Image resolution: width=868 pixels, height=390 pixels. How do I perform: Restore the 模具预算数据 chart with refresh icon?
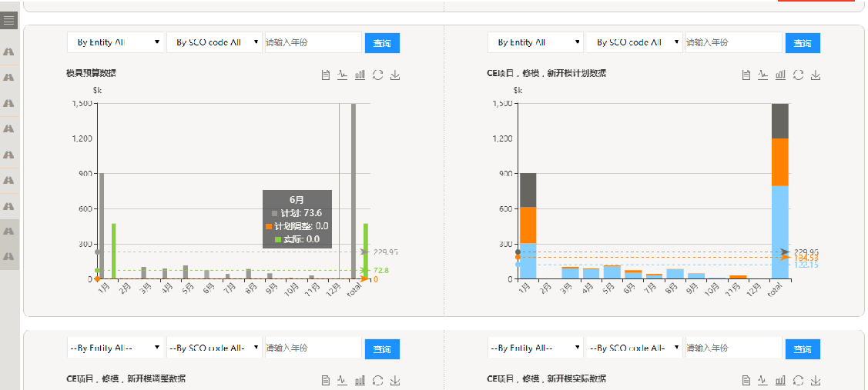(x=377, y=75)
